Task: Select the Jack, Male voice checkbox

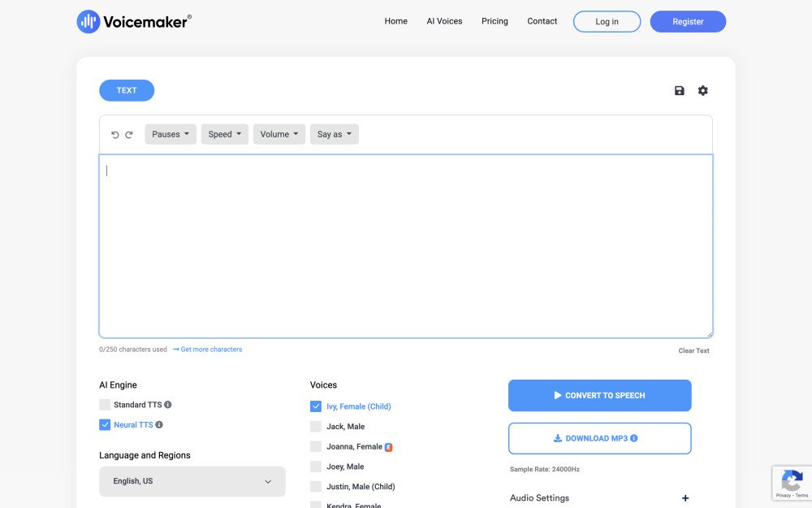Action: tap(316, 427)
